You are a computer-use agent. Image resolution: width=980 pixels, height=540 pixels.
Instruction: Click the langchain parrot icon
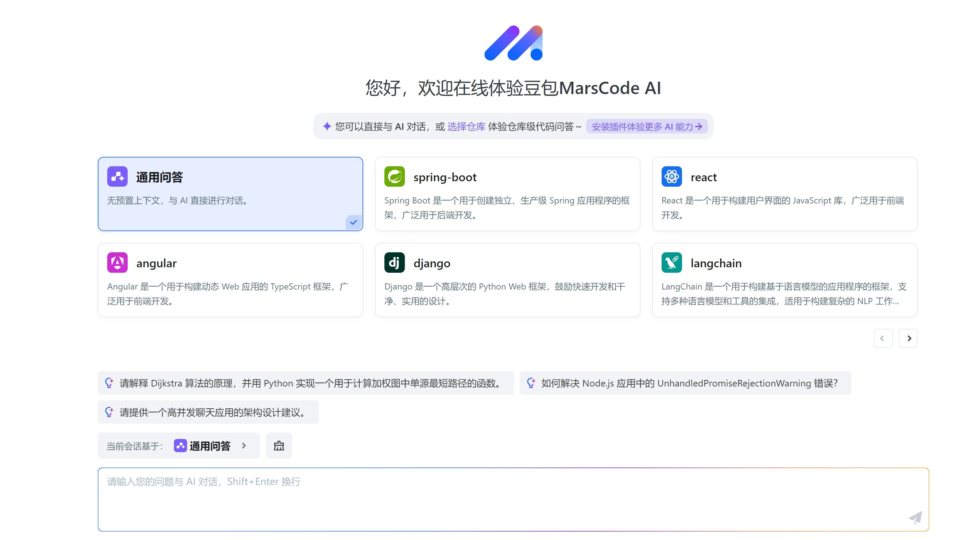(x=672, y=263)
